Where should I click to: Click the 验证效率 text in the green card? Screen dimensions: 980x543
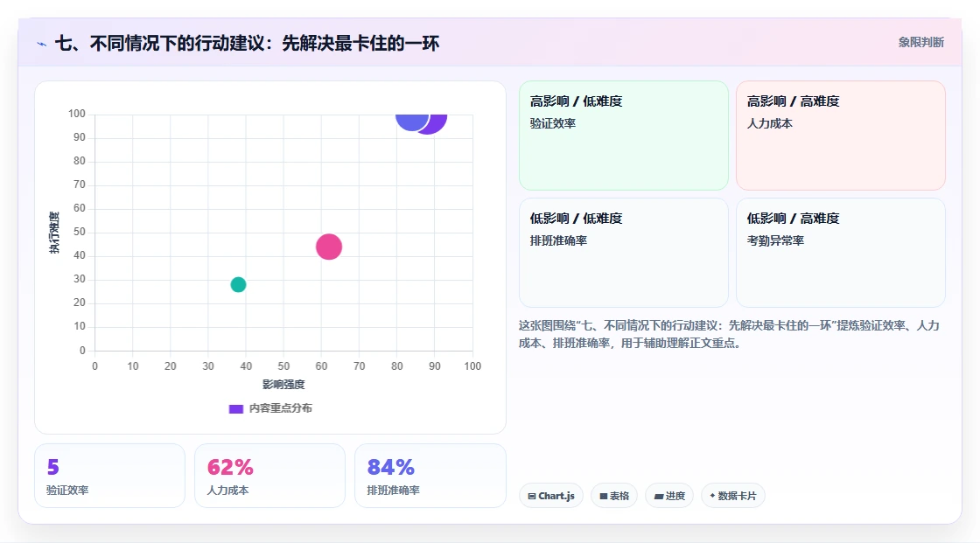[552, 123]
